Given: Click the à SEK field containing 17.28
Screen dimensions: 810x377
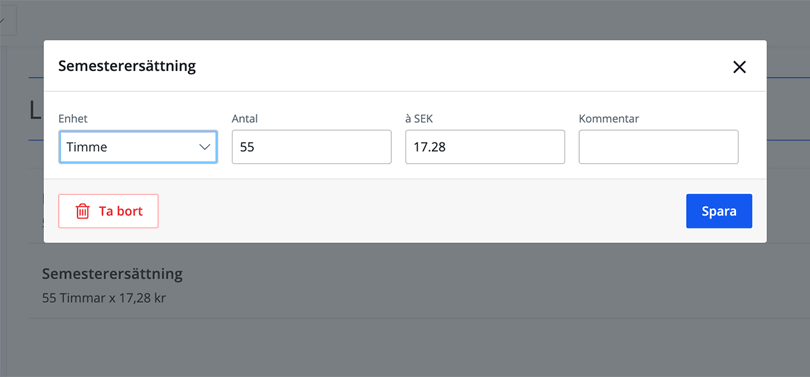Looking at the screenshot, I should pyautogui.click(x=485, y=147).
